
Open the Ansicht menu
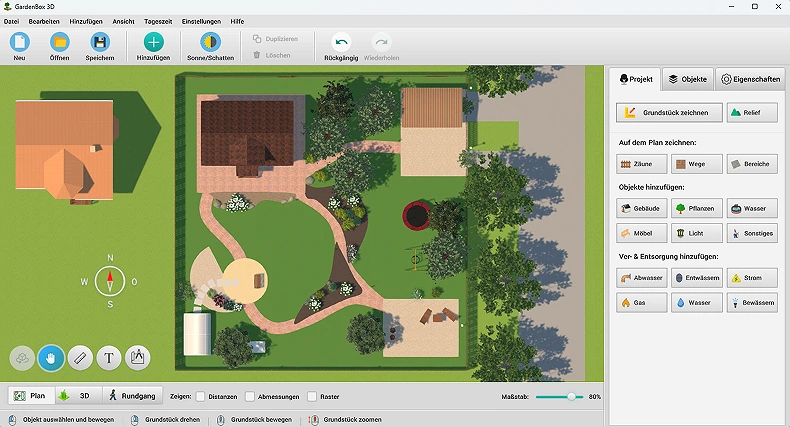click(x=123, y=21)
